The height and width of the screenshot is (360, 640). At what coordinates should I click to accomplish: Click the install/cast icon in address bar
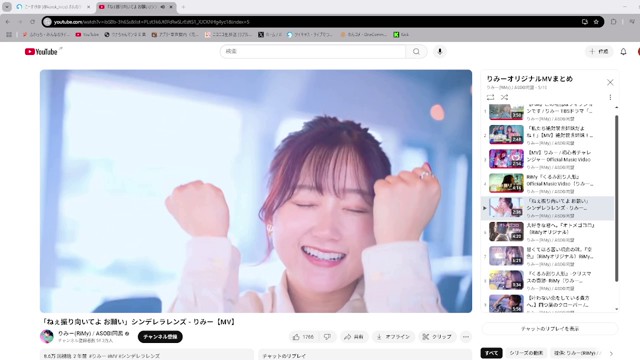click(584, 22)
